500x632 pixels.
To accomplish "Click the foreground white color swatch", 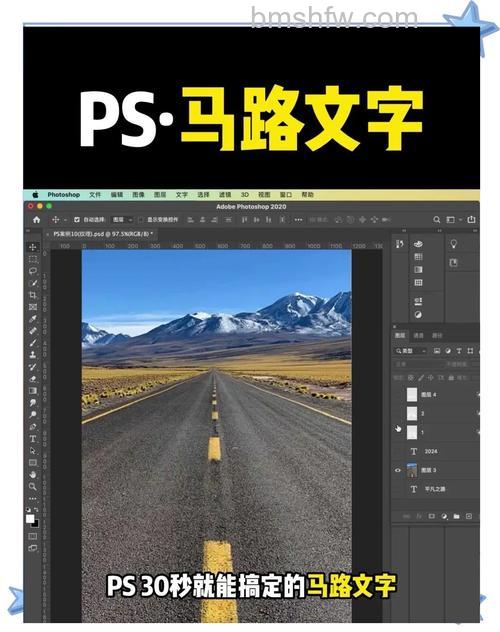I will (30, 519).
